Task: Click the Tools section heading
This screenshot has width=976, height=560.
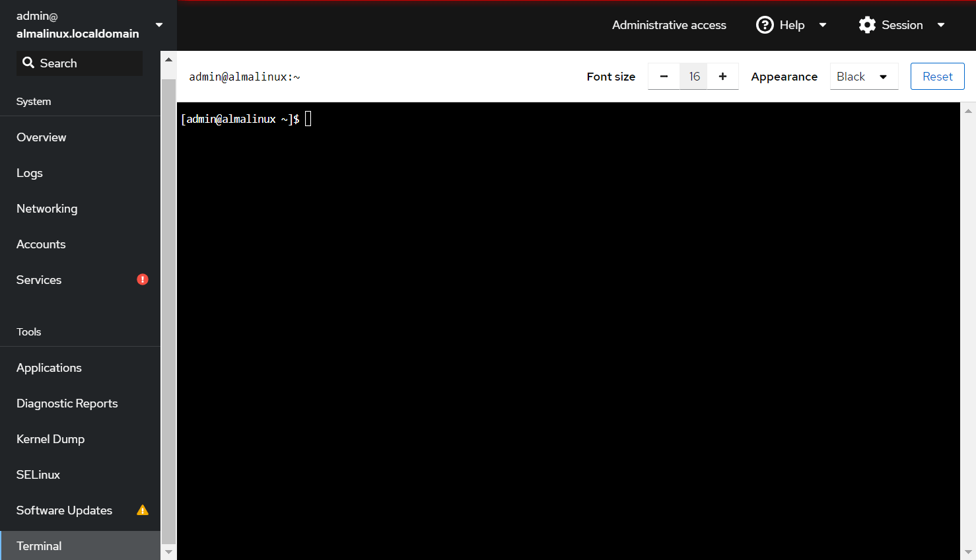Action: point(29,332)
